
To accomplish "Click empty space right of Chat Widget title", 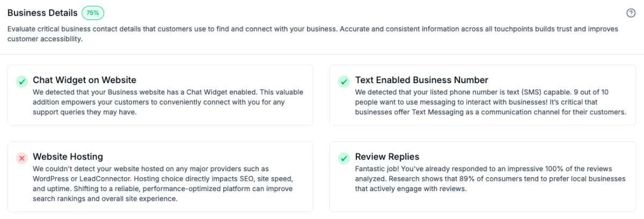I will tap(225, 81).
